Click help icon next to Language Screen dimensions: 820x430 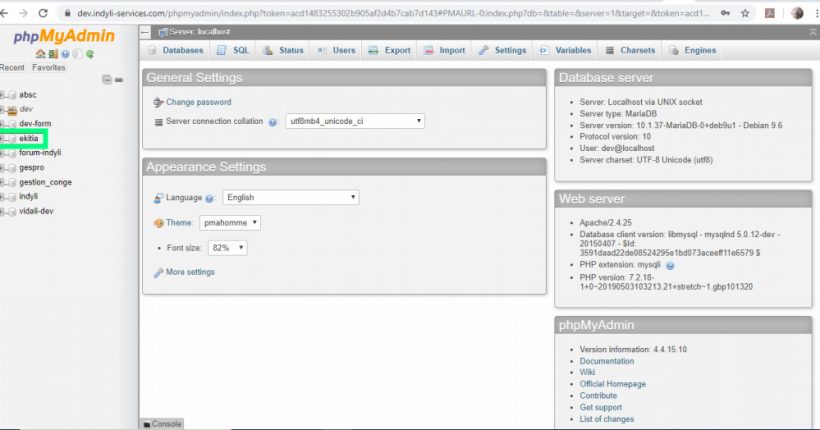click(x=209, y=198)
